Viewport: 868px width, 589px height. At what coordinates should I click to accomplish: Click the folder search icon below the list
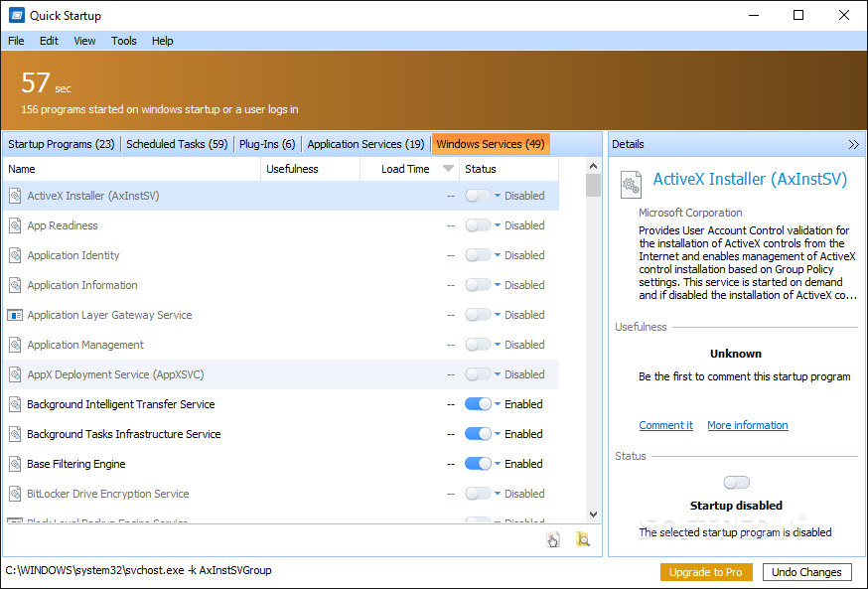pos(582,539)
